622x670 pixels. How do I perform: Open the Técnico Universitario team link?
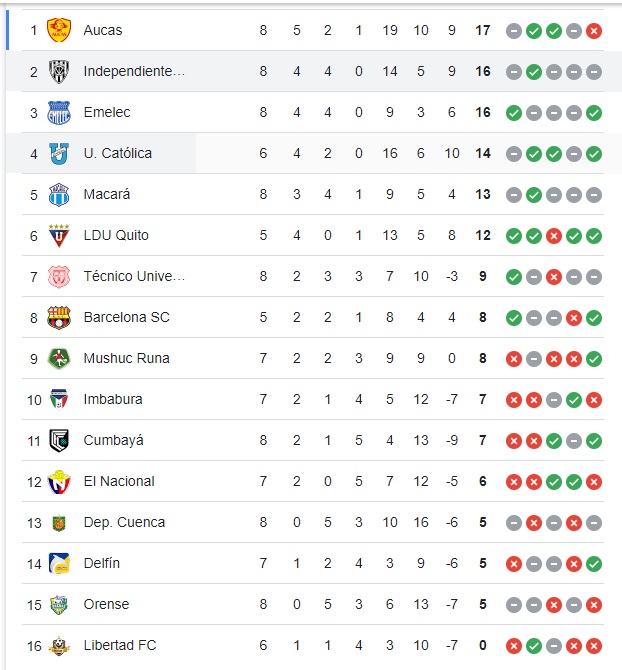[x=134, y=276]
